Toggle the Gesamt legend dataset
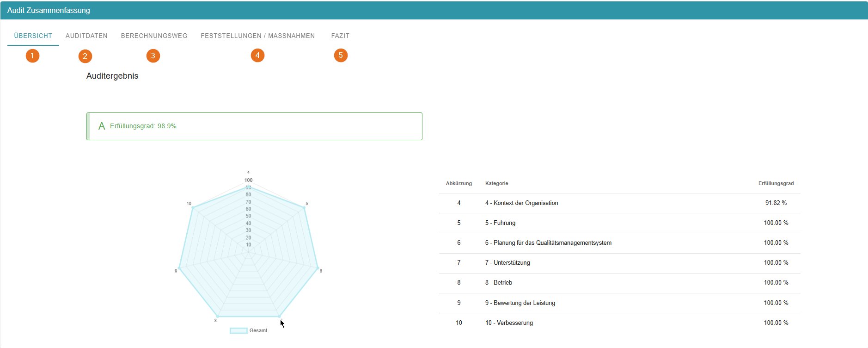 click(x=258, y=330)
